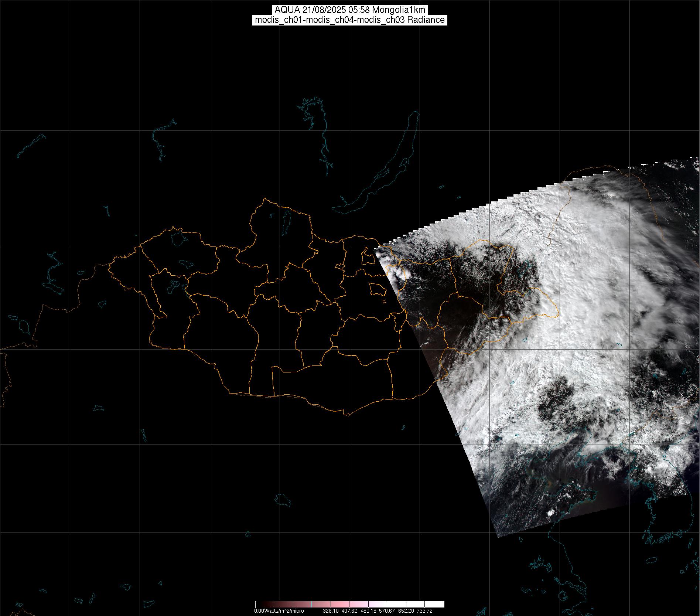
Task: Click the AQUA 21/08/2025 05:58 title line
Action: (x=349, y=10)
